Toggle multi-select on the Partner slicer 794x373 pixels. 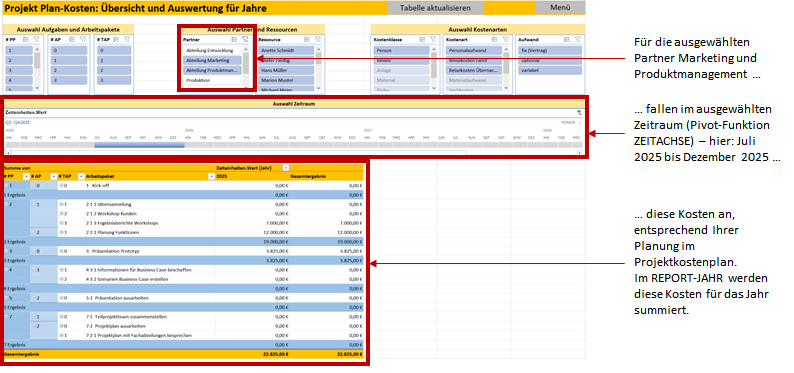pyautogui.click(x=234, y=39)
